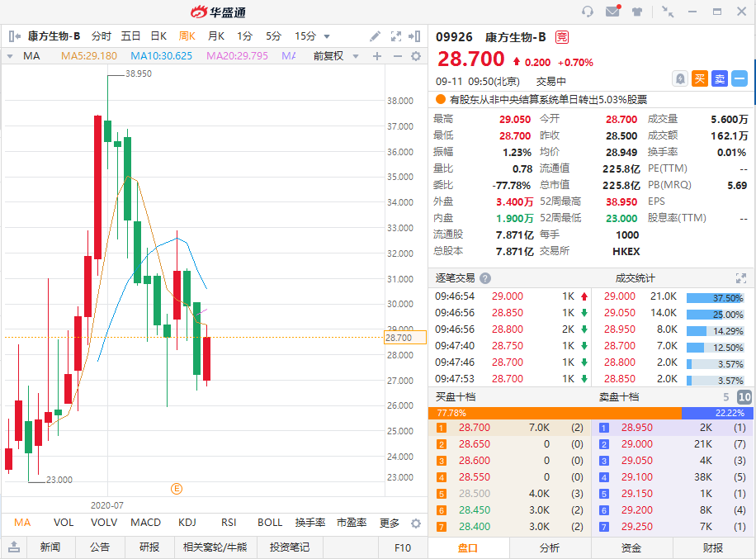The image size is (756, 559).
Task: Zoom out chart with minus icon
Action: [397, 56]
